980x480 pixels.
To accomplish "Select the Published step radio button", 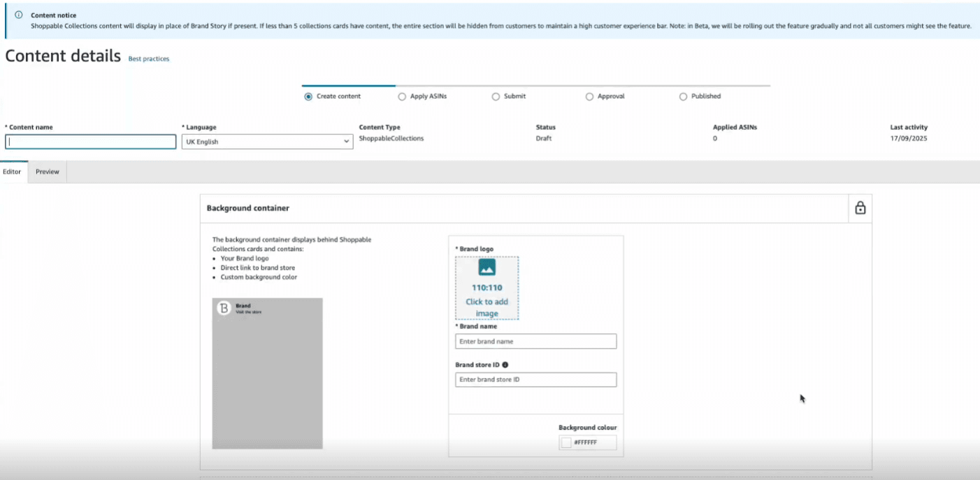I will (x=683, y=96).
